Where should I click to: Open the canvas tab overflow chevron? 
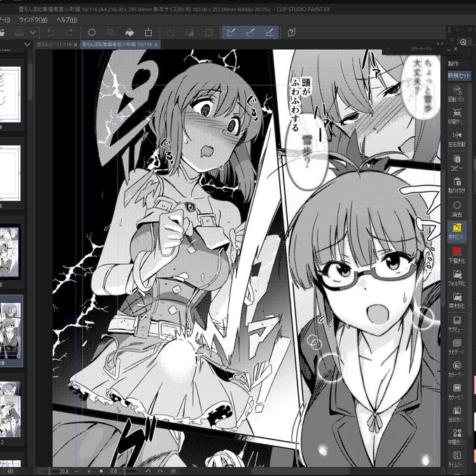tap(440, 44)
